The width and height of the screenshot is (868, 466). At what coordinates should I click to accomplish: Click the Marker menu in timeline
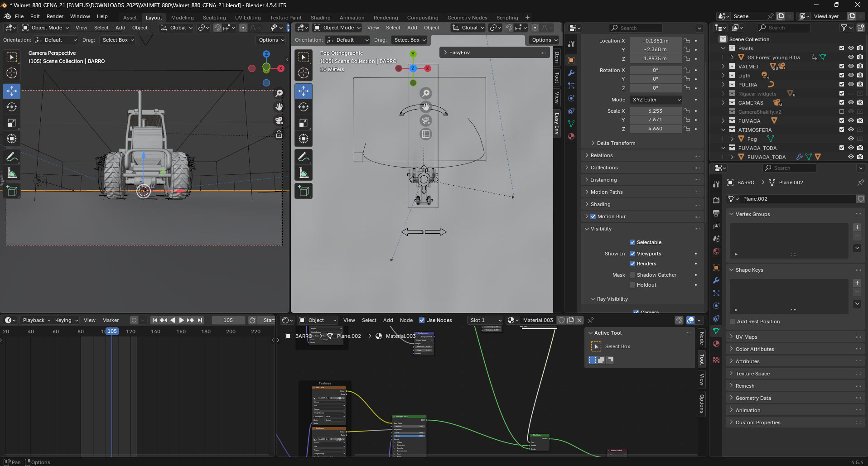(x=111, y=320)
